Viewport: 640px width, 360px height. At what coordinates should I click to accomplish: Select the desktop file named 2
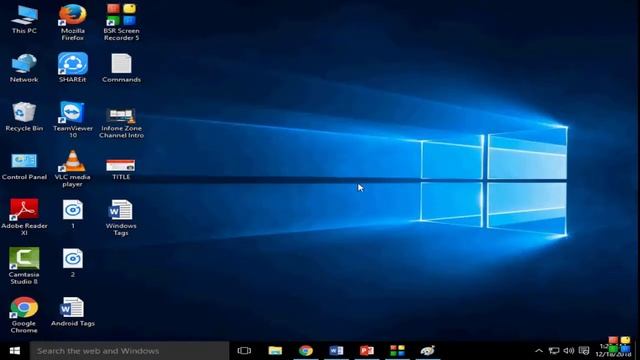73,263
